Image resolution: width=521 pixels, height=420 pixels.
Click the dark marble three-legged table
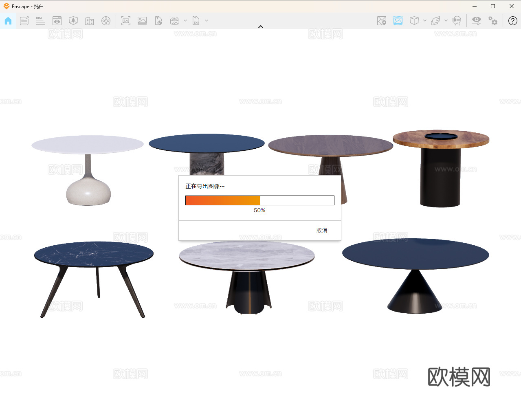(x=94, y=279)
